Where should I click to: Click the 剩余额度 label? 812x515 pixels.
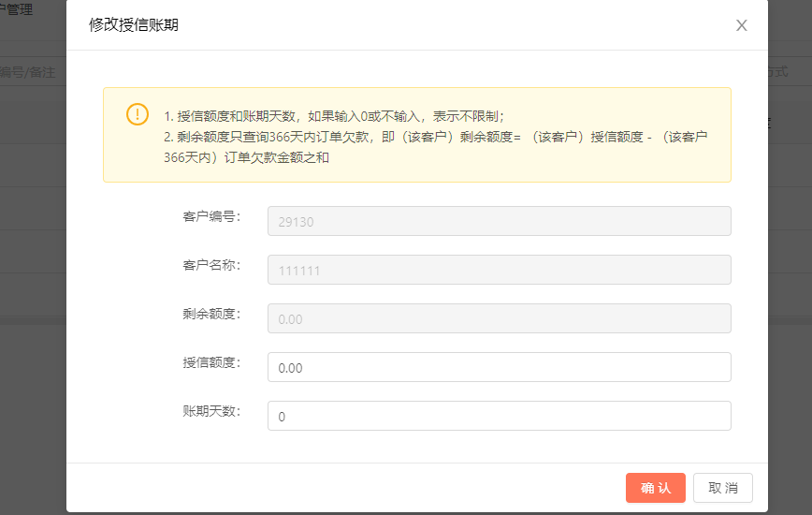tap(211, 315)
